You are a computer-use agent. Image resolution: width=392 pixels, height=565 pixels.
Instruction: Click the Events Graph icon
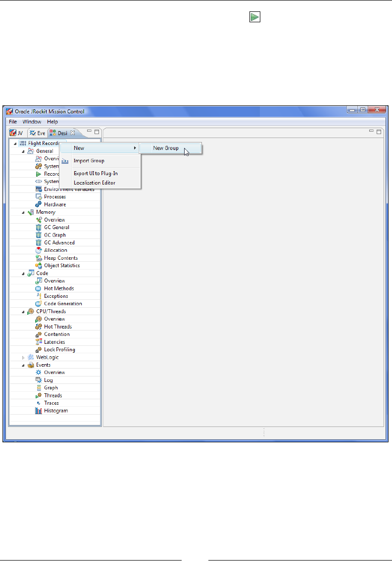[39, 388]
